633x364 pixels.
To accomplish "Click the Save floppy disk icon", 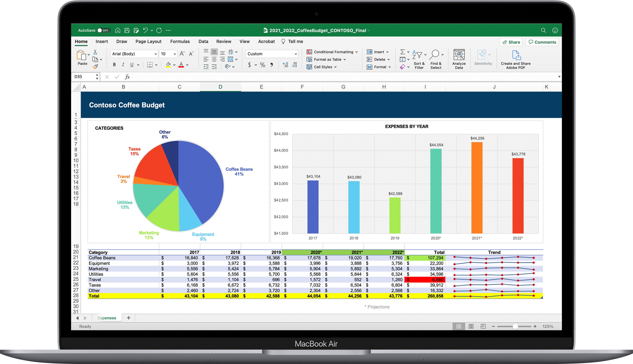I will point(127,30).
